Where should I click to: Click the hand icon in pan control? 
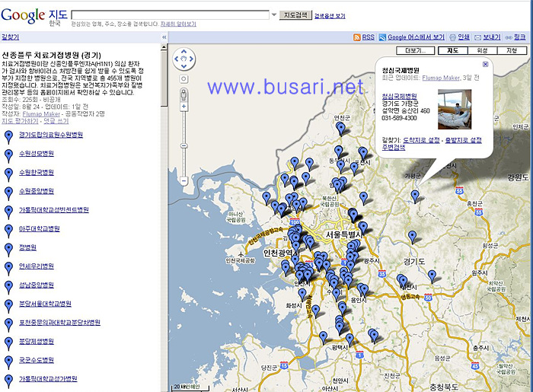pyautogui.click(x=184, y=59)
